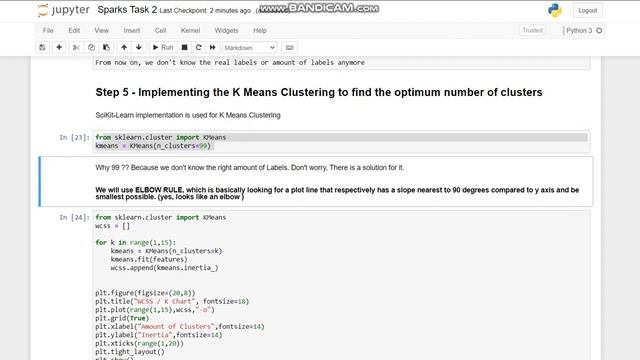Open the Widgets menu
The height and width of the screenshot is (360, 640).
click(x=226, y=31)
